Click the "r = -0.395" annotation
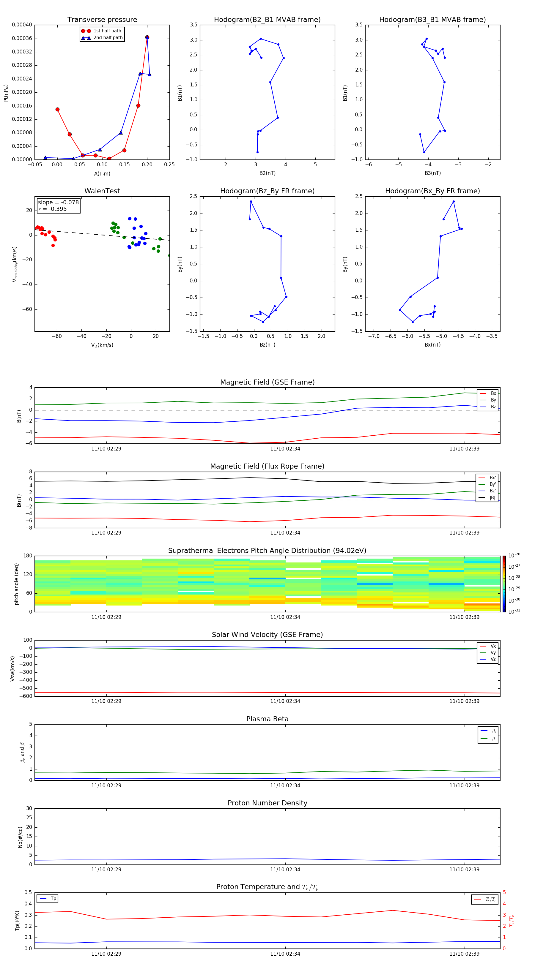535x980 pixels. (x=53, y=209)
